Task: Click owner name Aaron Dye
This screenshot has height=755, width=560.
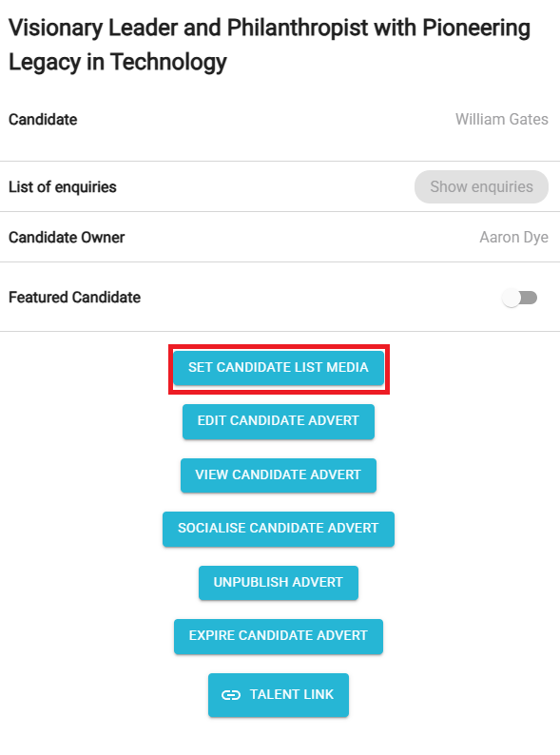Action: 513,238
